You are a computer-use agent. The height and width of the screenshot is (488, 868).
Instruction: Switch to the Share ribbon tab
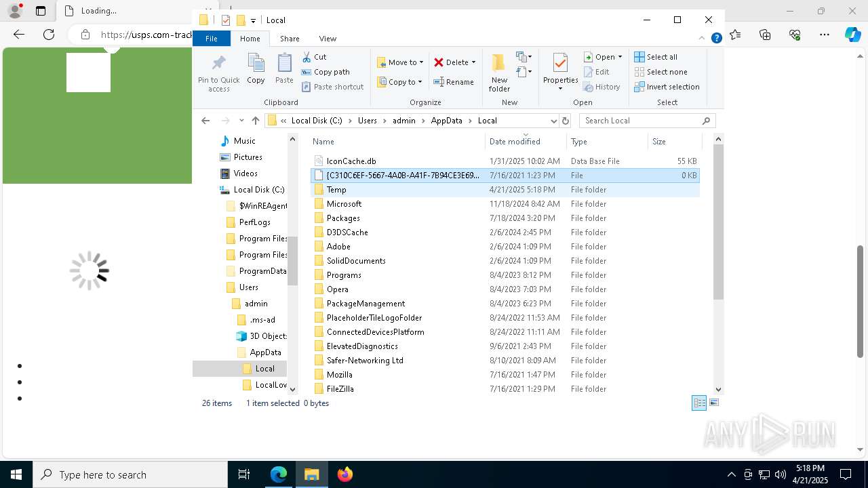pos(290,39)
